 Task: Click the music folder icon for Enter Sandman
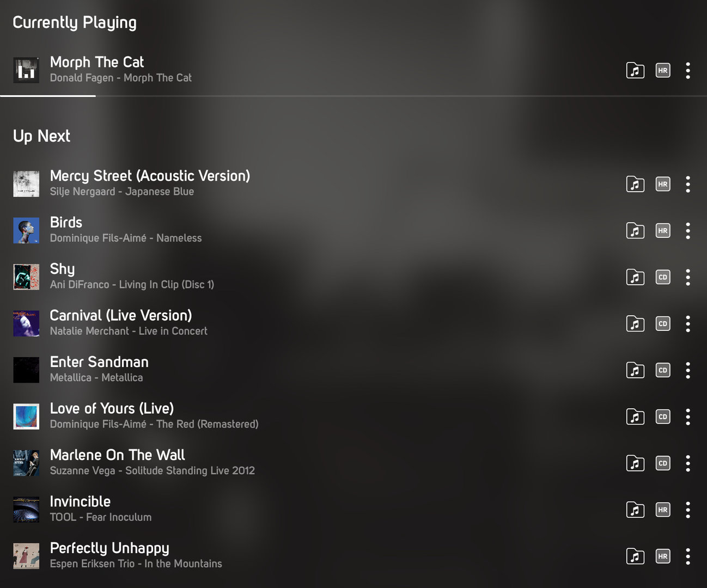635,370
